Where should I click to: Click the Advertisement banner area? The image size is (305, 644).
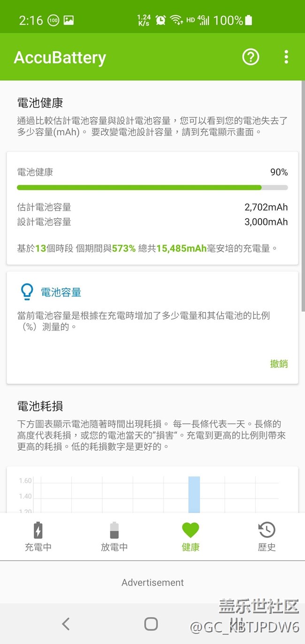point(152,582)
